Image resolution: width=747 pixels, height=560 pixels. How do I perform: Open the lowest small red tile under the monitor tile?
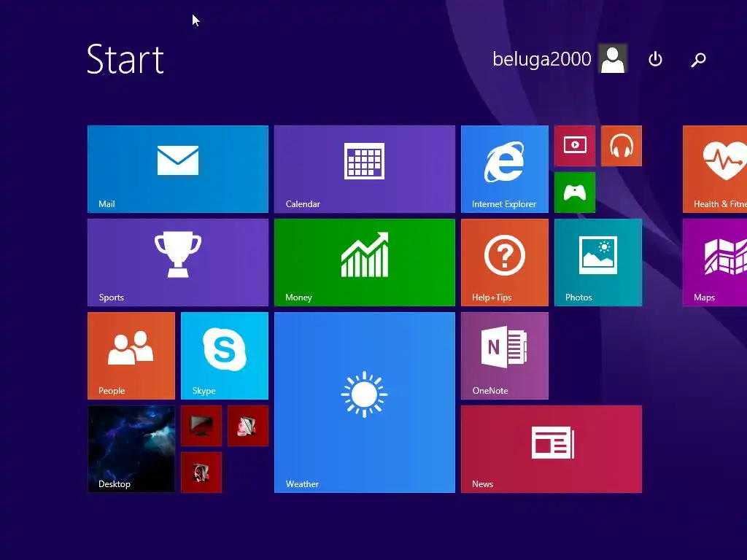coord(201,472)
